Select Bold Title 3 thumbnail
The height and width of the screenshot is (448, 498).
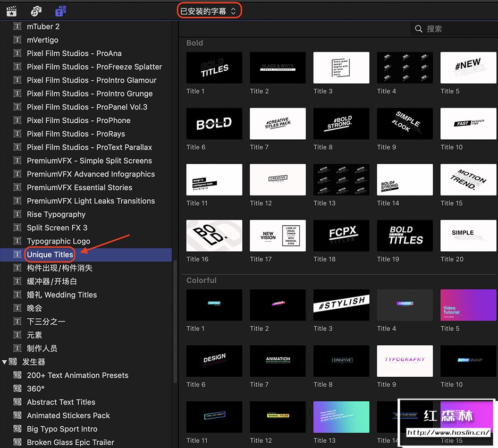click(341, 67)
